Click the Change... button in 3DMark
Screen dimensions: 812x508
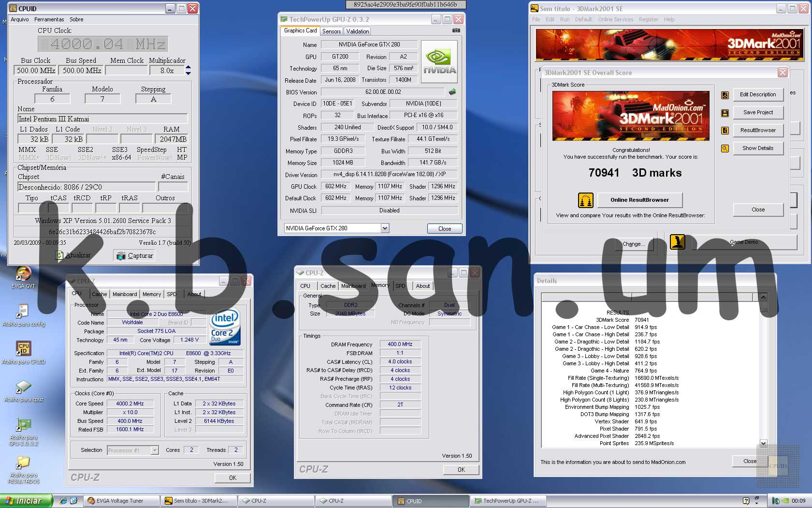633,244
